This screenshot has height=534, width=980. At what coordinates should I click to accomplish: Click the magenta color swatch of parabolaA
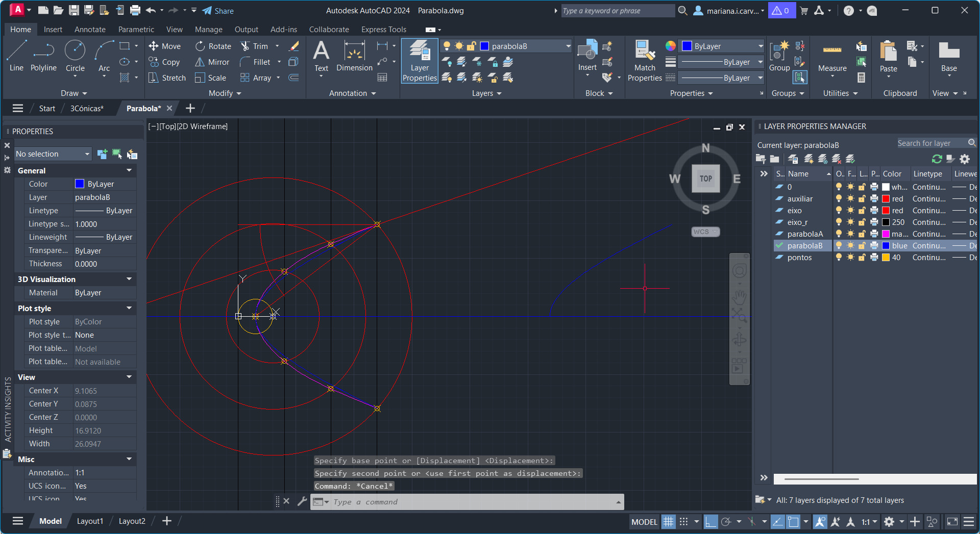coord(886,234)
